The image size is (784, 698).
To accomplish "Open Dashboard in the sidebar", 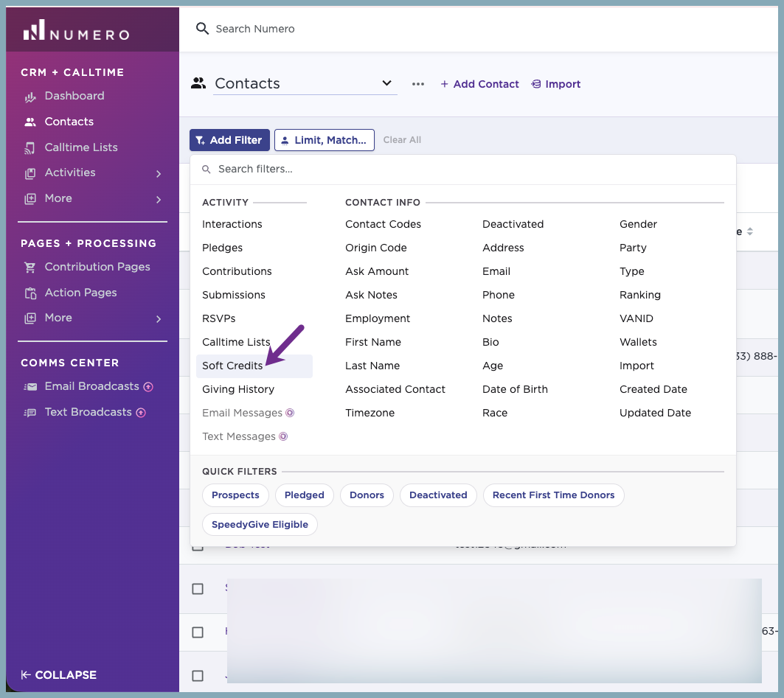I will pyautogui.click(x=74, y=96).
